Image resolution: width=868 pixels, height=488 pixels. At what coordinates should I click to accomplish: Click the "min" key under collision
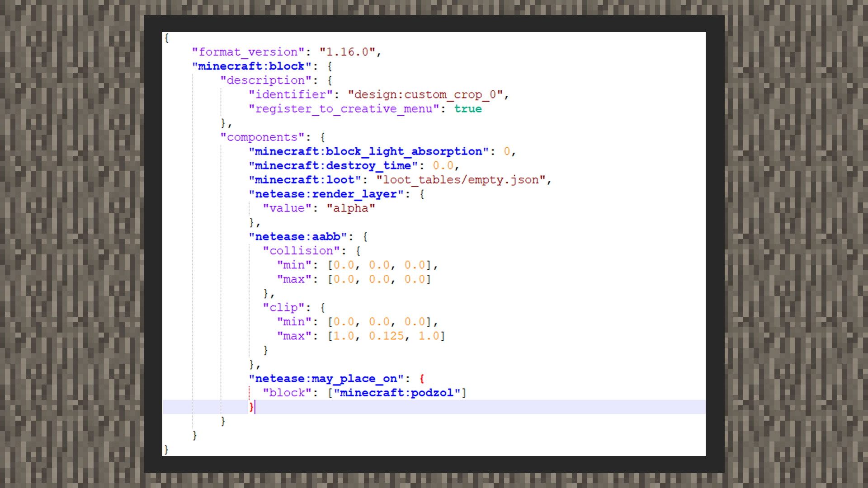pyautogui.click(x=294, y=265)
